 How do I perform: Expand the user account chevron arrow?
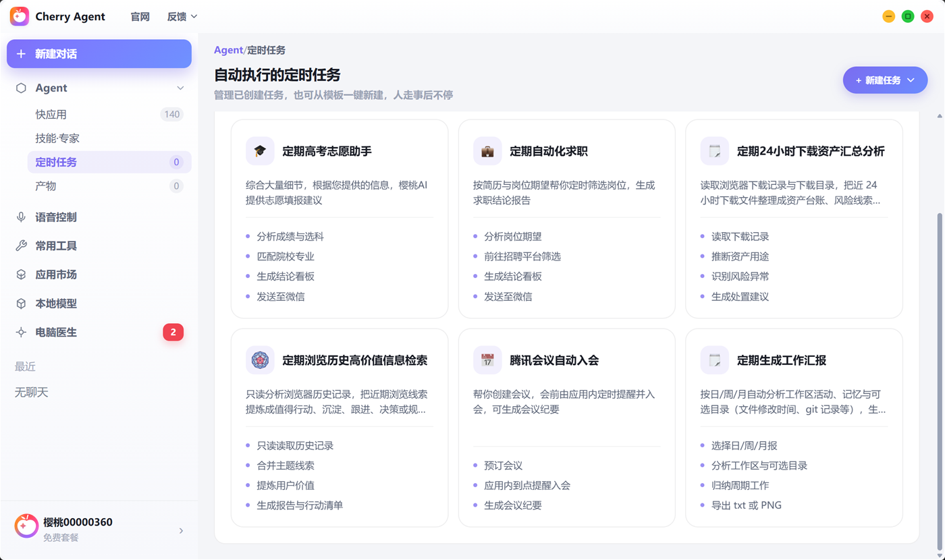[181, 531]
